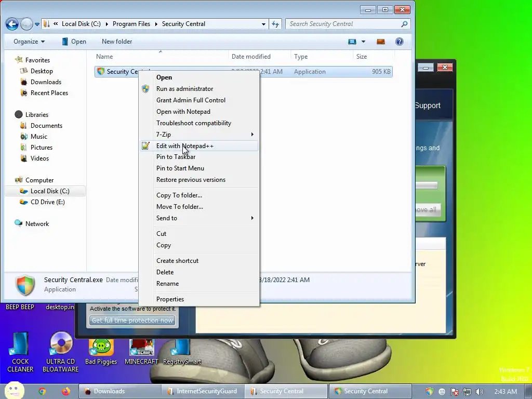Open the Videos library
The image size is (532, 399).
coord(35,158)
